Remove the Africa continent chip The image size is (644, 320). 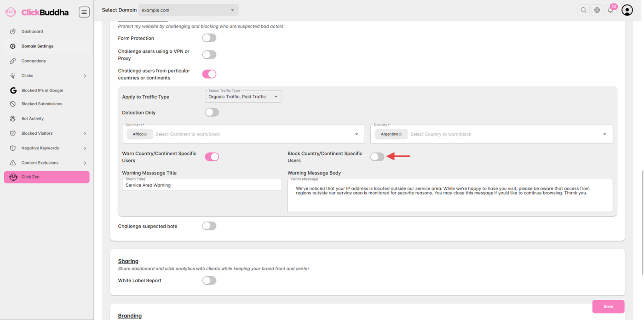click(146, 134)
